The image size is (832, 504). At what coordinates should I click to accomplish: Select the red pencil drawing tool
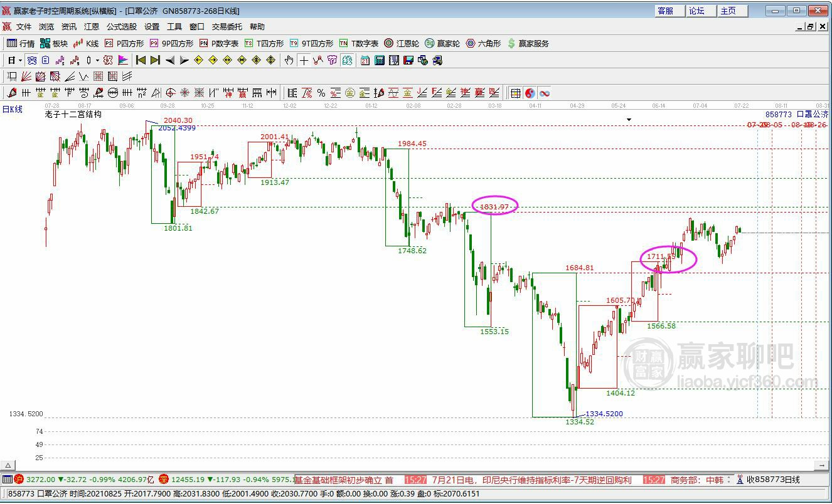tap(12, 93)
